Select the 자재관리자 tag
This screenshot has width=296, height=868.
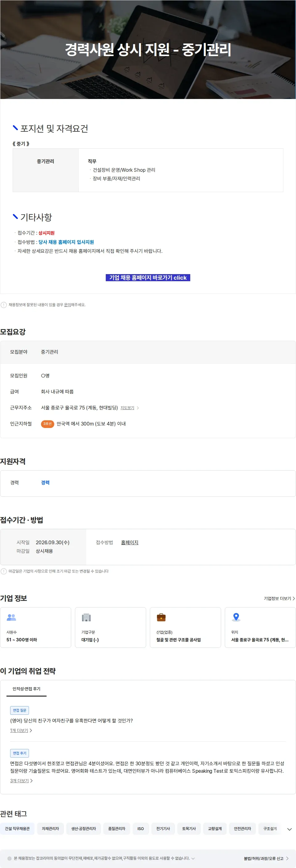[x=50, y=828]
